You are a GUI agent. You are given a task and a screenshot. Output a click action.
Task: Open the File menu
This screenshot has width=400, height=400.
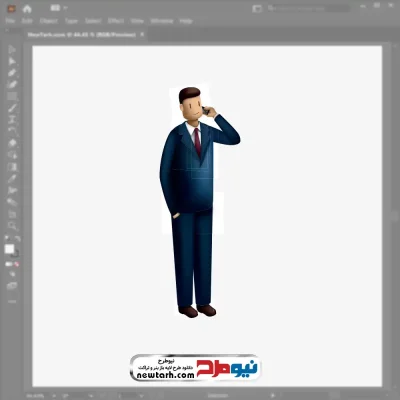pos(10,21)
